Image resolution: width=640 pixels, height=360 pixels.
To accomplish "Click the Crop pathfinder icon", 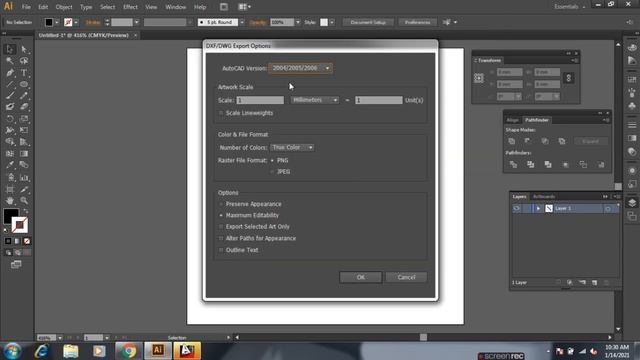I will tap(566, 164).
